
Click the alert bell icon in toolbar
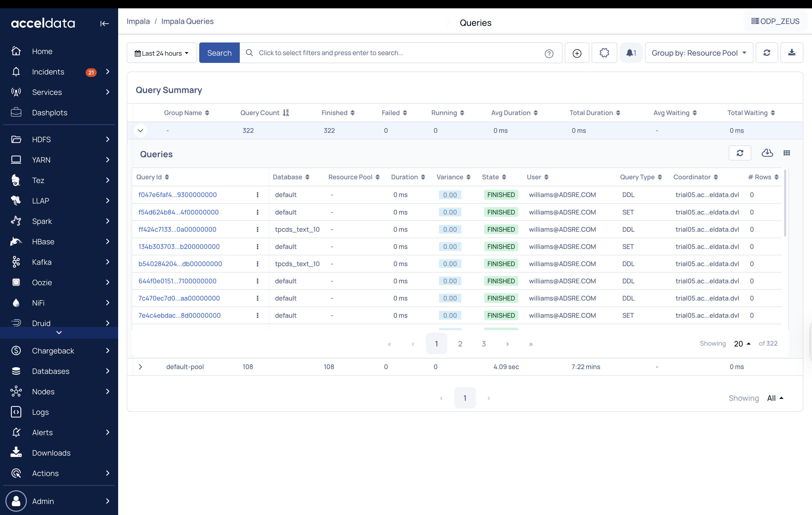(630, 53)
